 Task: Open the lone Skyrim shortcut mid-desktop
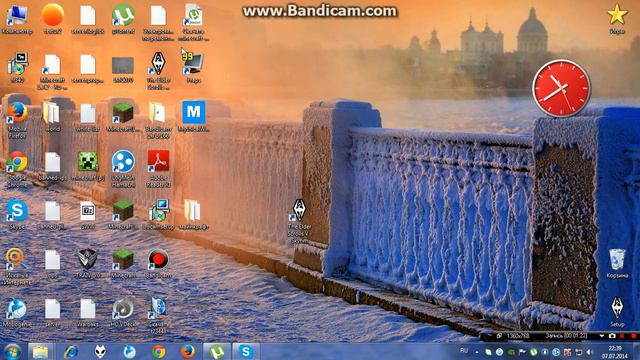[x=300, y=220]
